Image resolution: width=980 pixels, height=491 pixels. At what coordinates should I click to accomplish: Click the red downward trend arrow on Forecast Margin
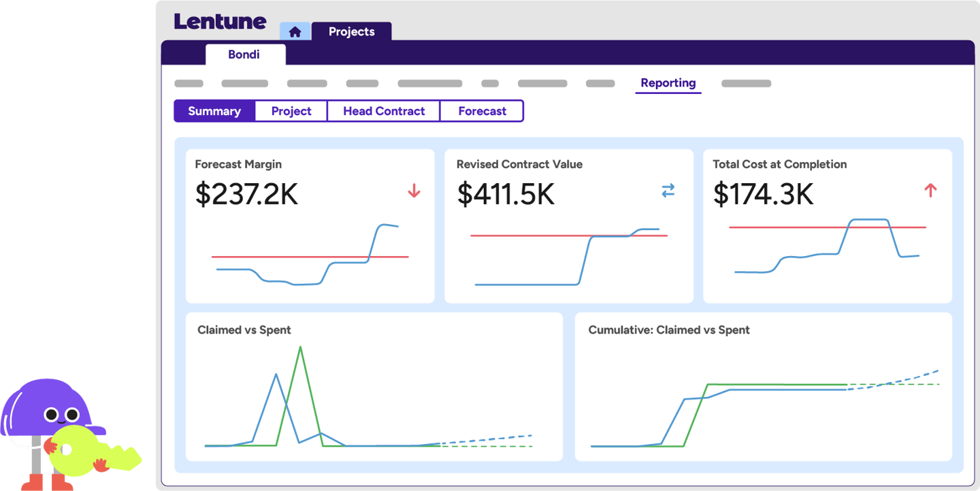pyautogui.click(x=414, y=191)
